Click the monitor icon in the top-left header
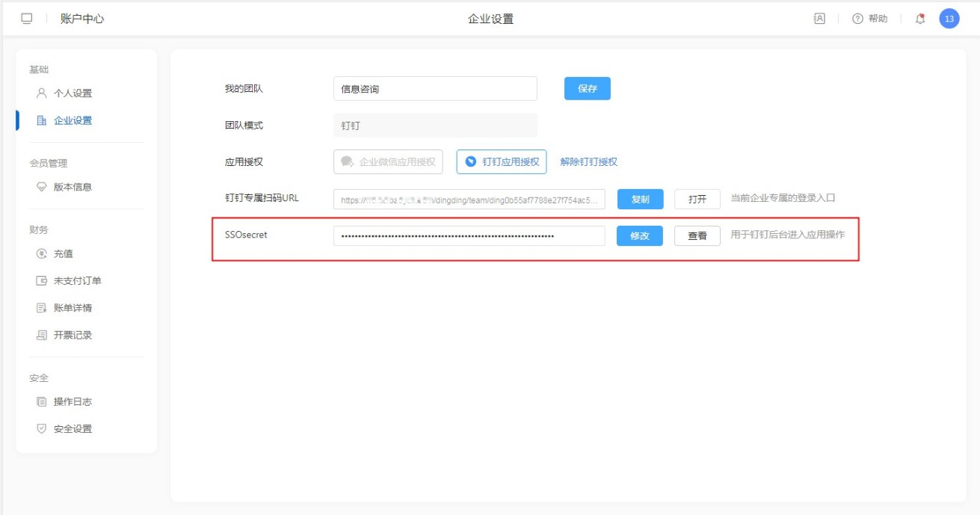The width and height of the screenshot is (980, 515). [27, 19]
